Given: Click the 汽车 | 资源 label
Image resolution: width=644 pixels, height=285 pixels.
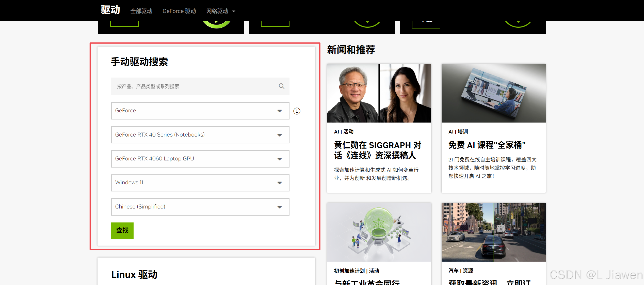Looking at the screenshot, I should 461,271.
